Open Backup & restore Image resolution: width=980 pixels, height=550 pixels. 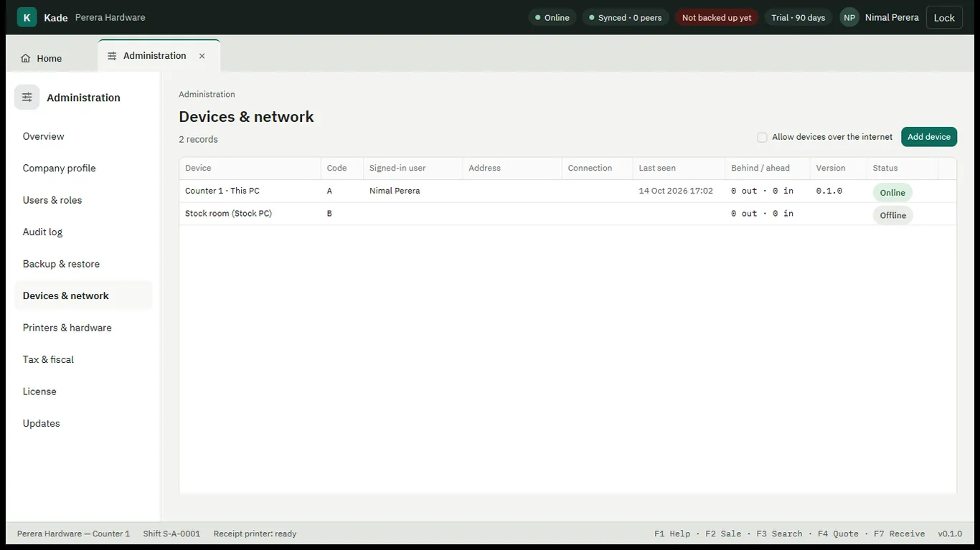click(83, 264)
